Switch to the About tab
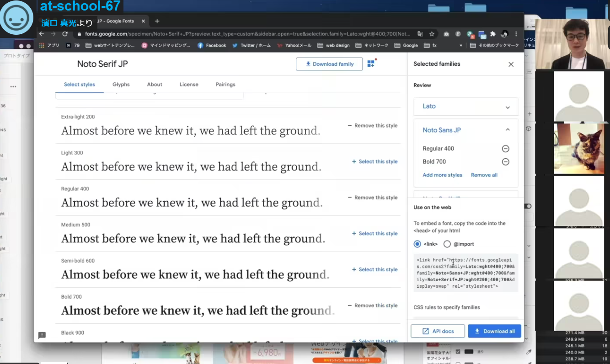Viewport: 610px width, 364px height. tap(155, 85)
